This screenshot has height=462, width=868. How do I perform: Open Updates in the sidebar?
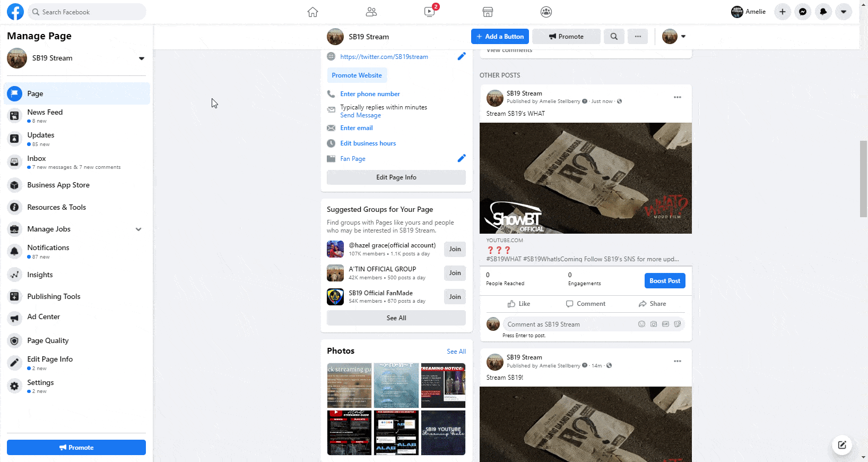[77, 139]
